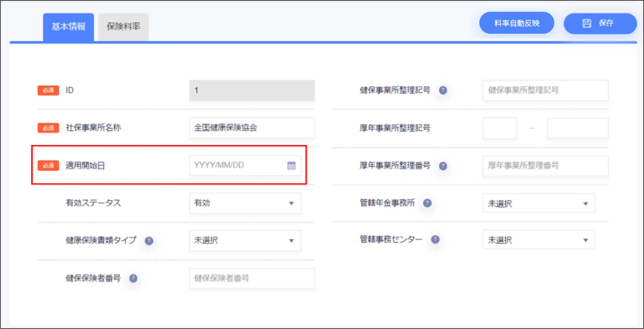Click the floppy disk icon on 保存
The image size is (644, 329).
587,23
